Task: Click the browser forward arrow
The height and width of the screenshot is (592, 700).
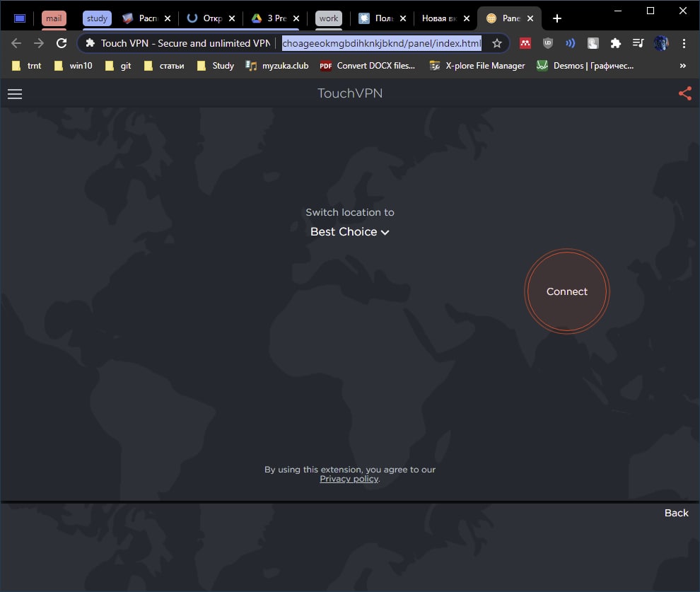Action: tap(39, 43)
